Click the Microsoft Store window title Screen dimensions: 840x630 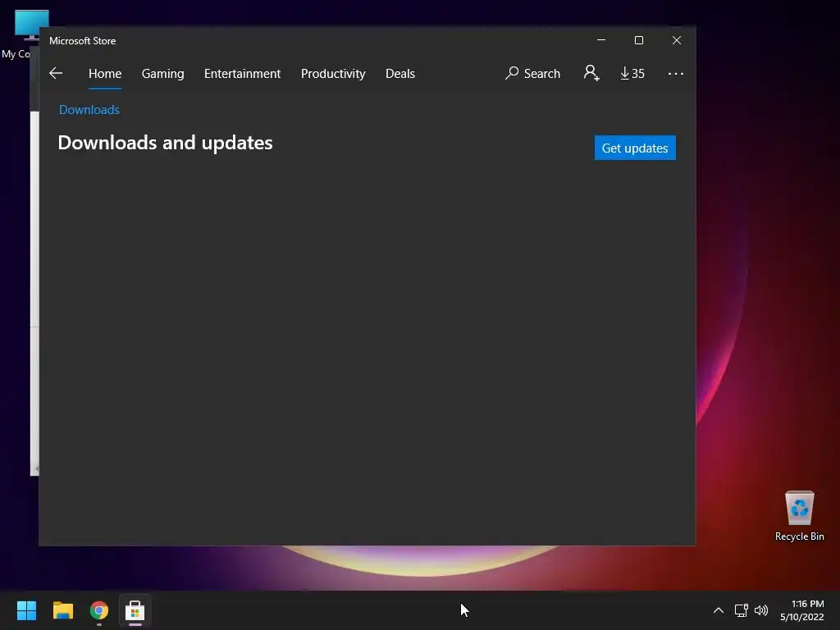click(x=83, y=41)
